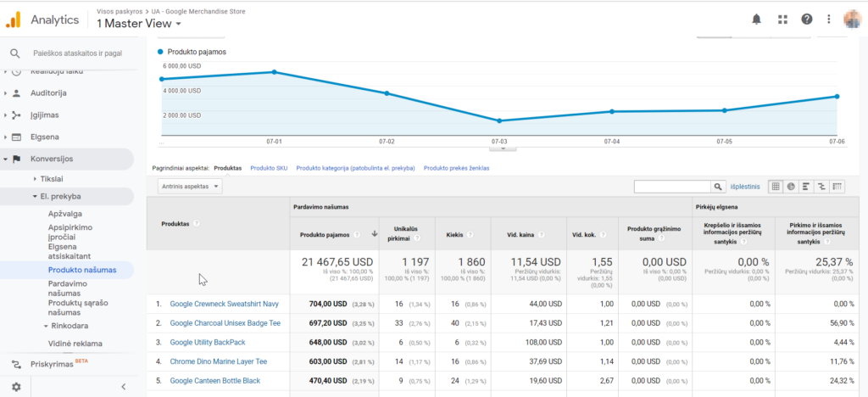
Task: Click the išplėstinis advanced filter link
Action: tap(745, 187)
